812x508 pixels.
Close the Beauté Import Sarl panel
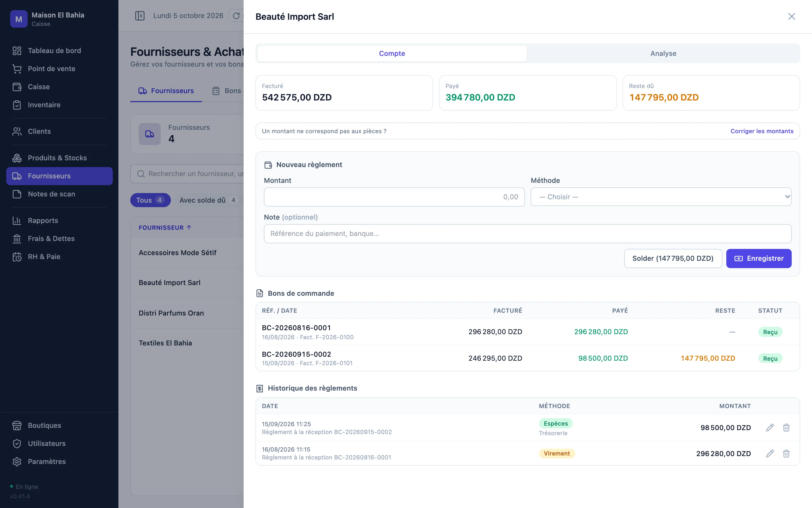791,16
